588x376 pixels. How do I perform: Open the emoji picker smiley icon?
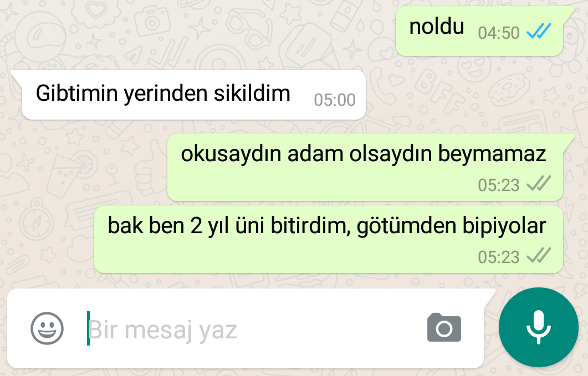[47, 328]
